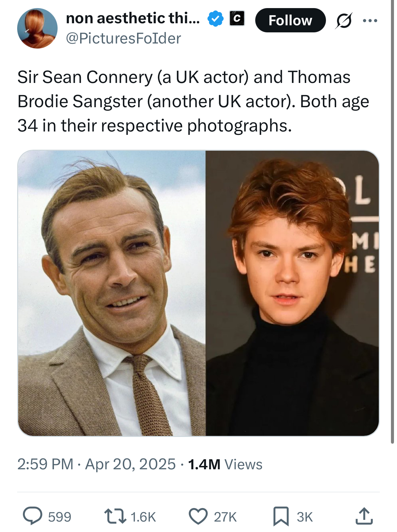Click the 2:59 PM Apr 20, 2025 timestamp
Screen dimensions: 397x532
96,464
